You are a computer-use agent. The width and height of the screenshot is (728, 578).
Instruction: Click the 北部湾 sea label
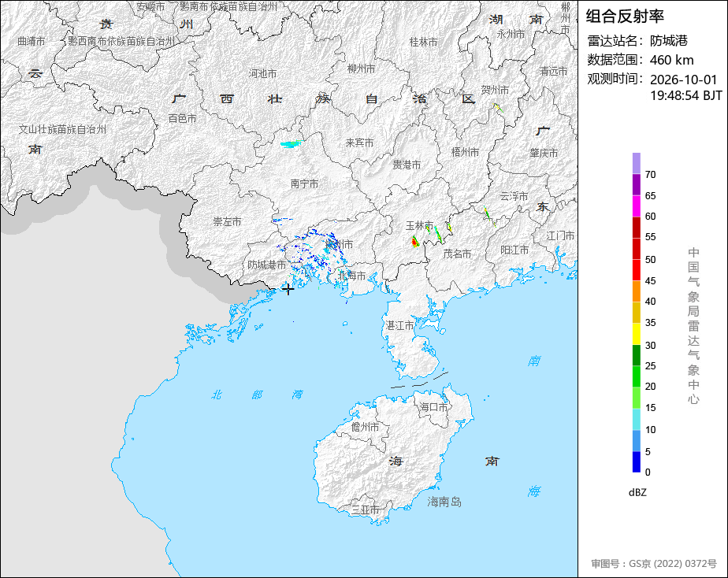coord(257,395)
